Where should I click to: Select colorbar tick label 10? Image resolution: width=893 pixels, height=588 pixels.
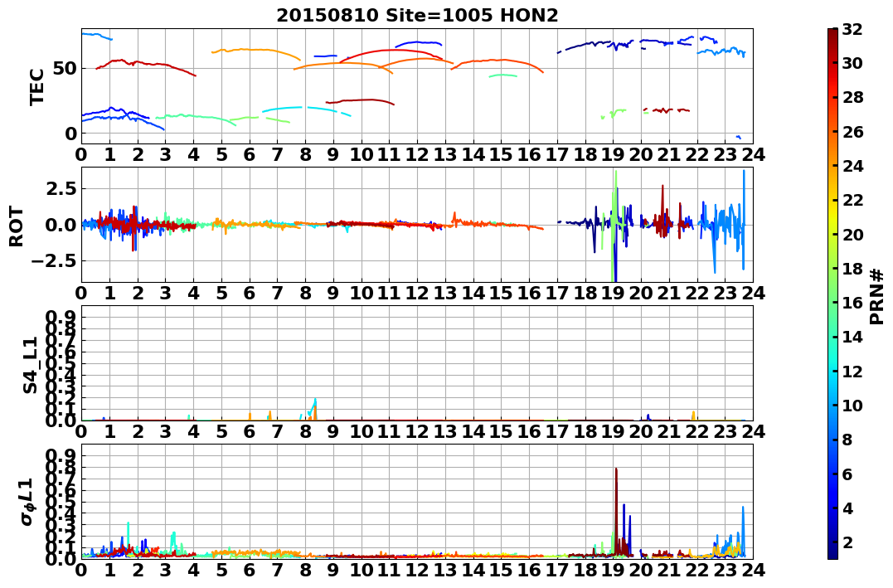(852, 405)
